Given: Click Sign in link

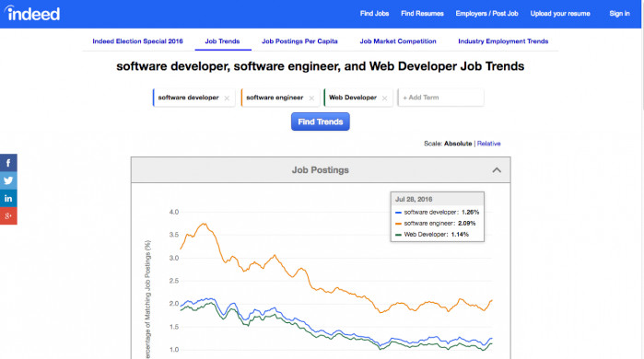Looking at the screenshot, I should 619,14.
